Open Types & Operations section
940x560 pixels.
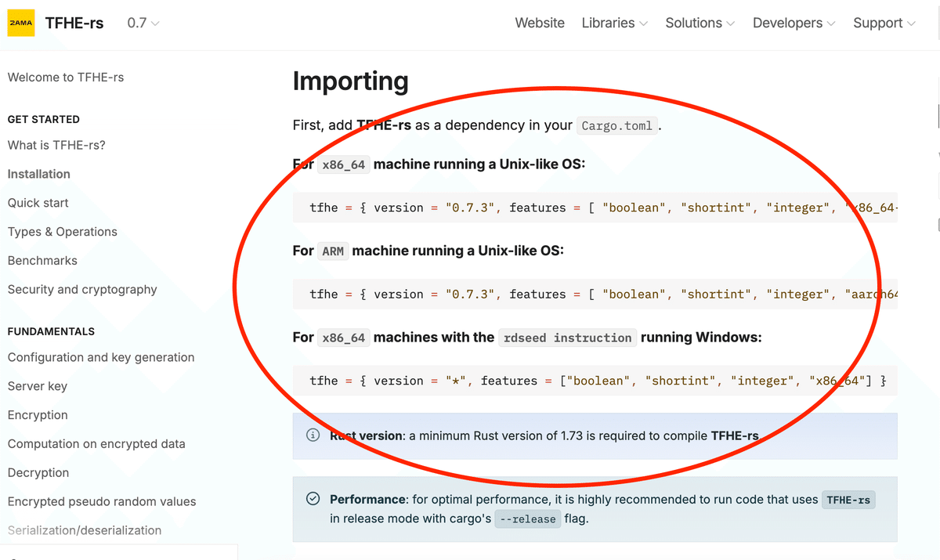[63, 232]
